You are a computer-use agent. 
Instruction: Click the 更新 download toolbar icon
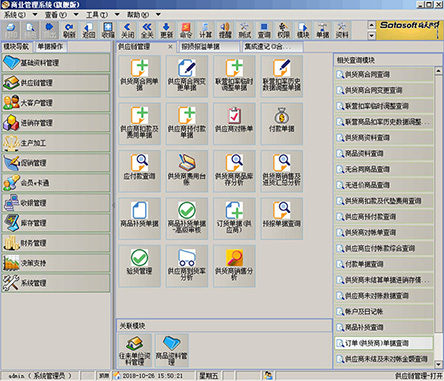pyautogui.click(x=166, y=30)
